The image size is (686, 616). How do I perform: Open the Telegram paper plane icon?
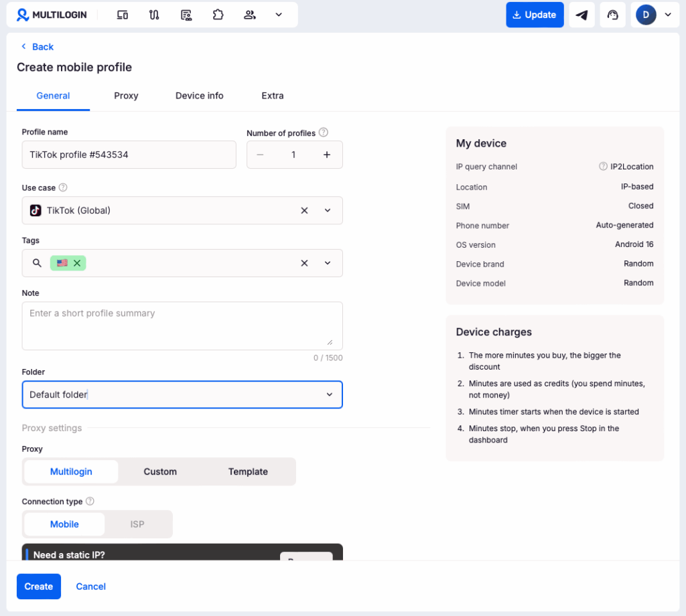click(581, 15)
